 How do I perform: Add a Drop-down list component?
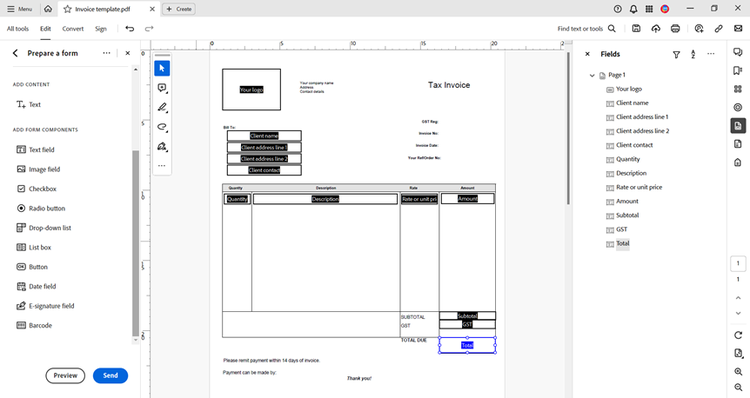click(x=44, y=228)
